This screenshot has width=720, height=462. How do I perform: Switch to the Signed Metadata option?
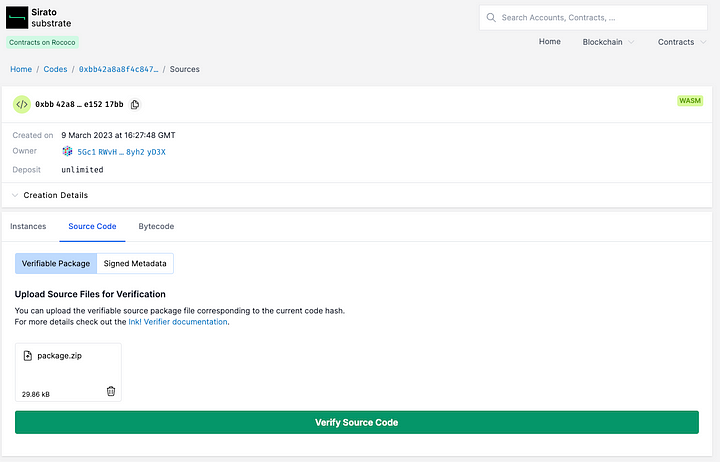click(136, 263)
